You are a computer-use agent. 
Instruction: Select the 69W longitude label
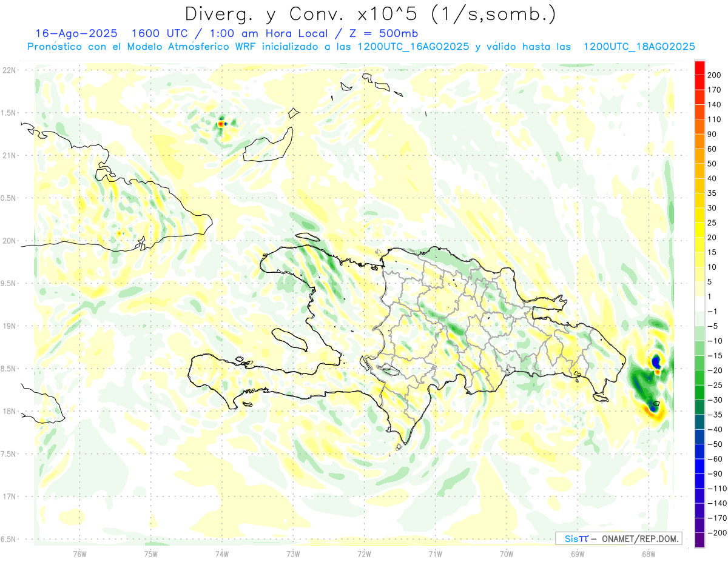[x=578, y=554]
